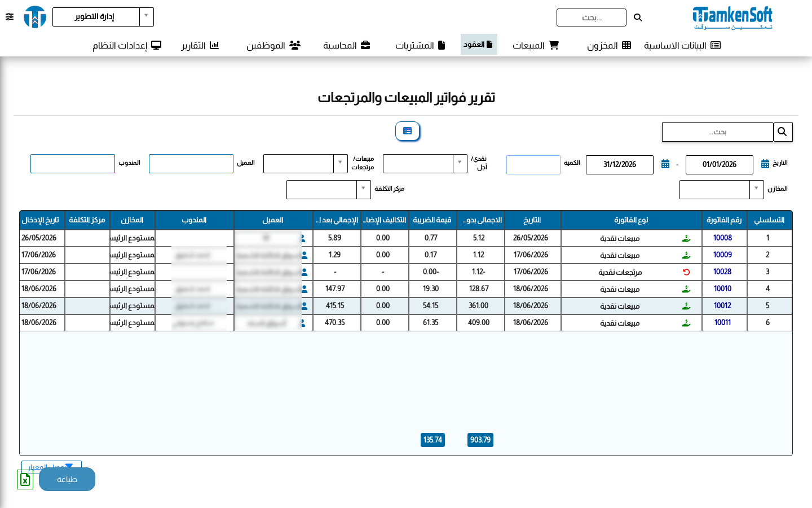Open التقارير menu
This screenshot has height=508, width=812.
200,45
